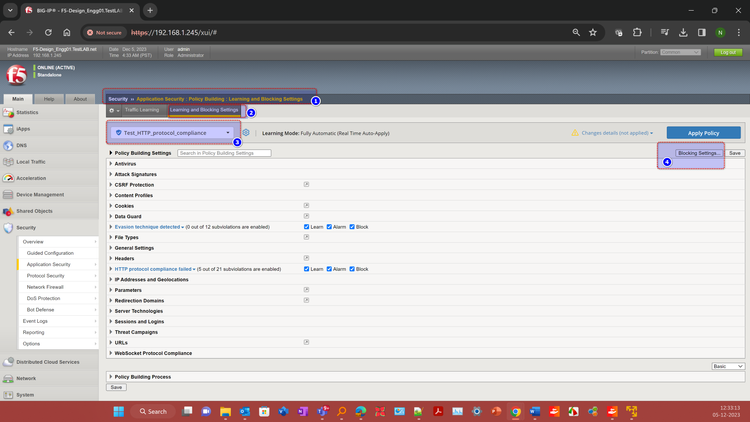Image resolution: width=750 pixels, height=422 pixels.
Task: Uncheck Learn for Evasion technique detected
Action: (307, 227)
